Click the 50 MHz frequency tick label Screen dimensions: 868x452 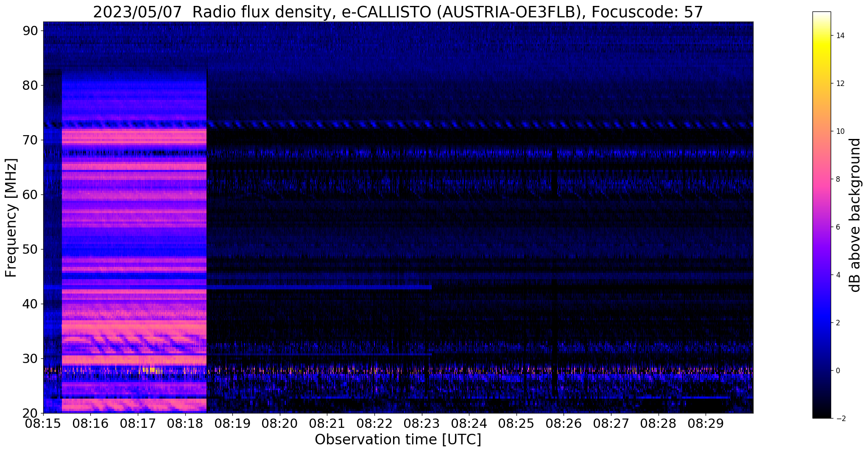(x=30, y=250)
